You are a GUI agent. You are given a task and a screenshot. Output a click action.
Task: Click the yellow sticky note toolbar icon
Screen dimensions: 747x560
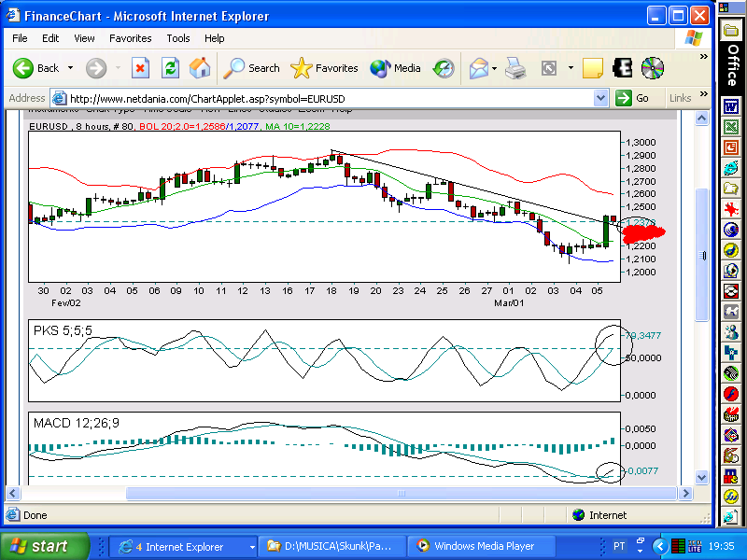[x=593, y=68]
